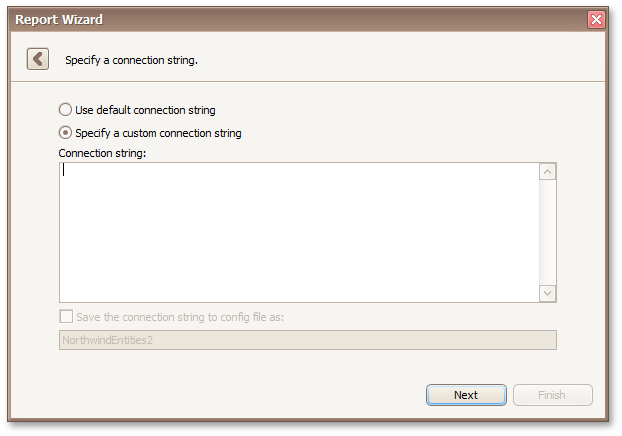The height and width of the screenshot is (436, 622).
Task: Click the 'Use default connection string' label text
Action: [x=145, y=110]
